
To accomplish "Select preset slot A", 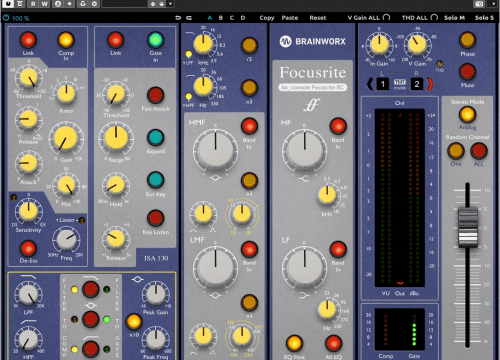I will [x=210, y=18].
